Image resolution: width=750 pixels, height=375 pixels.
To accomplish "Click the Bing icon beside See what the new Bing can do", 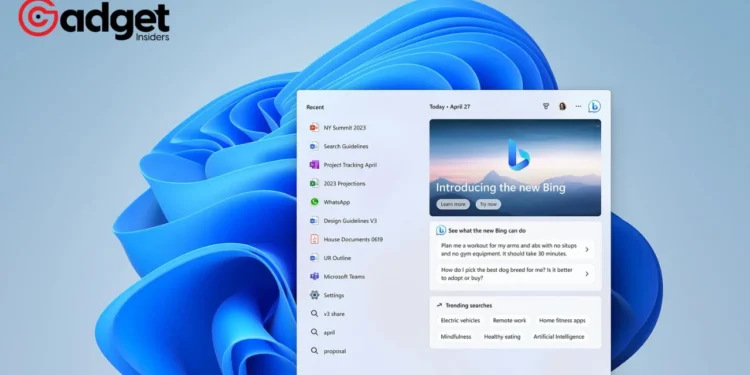I will pos(441,231).
